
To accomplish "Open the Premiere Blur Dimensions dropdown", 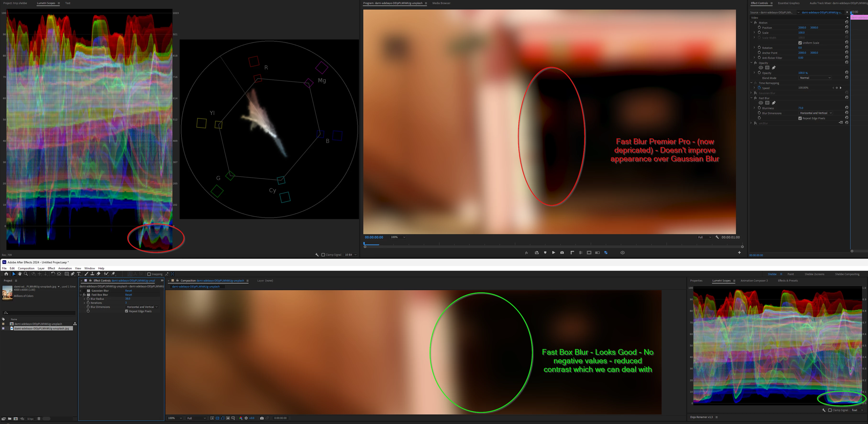I will [815, 113].
